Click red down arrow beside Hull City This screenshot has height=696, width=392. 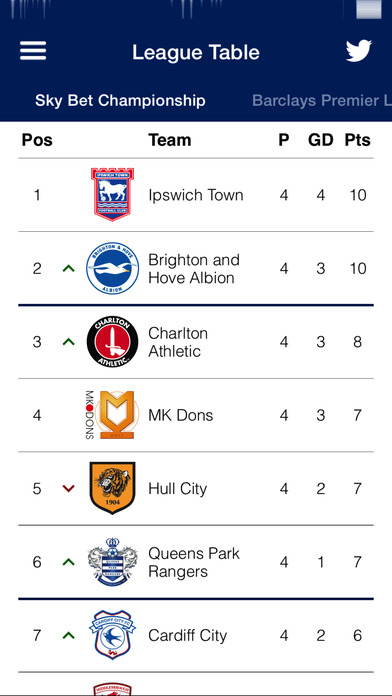pos(68,489)
